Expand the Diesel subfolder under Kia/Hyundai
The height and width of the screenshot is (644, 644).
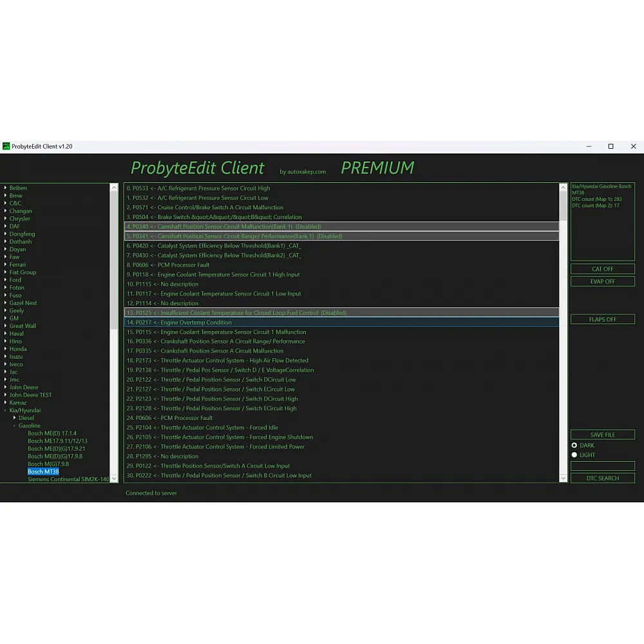pos(15,418)
